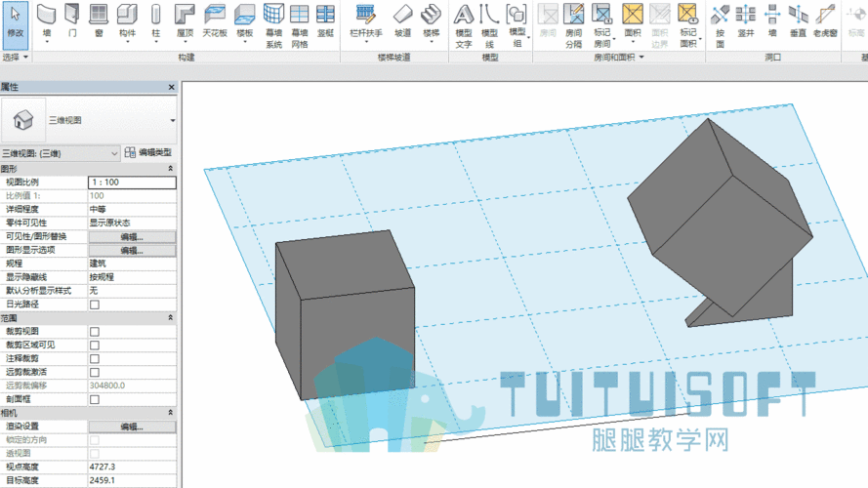Check the 剖面框 checkbox
This screenshot has height=488, width=868.
(x=95, y=399)
